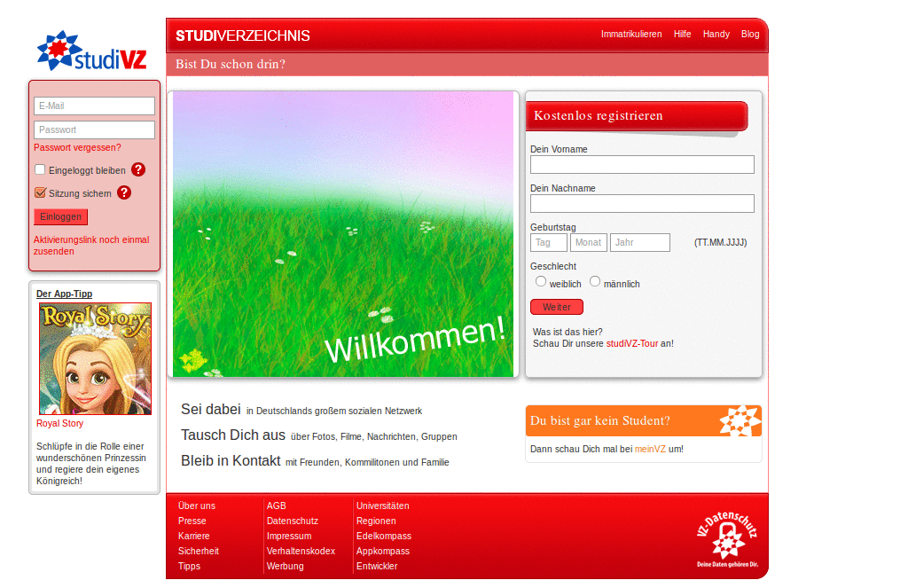Image resolution: width=908 pixels, height=588 pixels.
Task: Click the Royal Story game thumbnail
Action: tap(96, 358)
